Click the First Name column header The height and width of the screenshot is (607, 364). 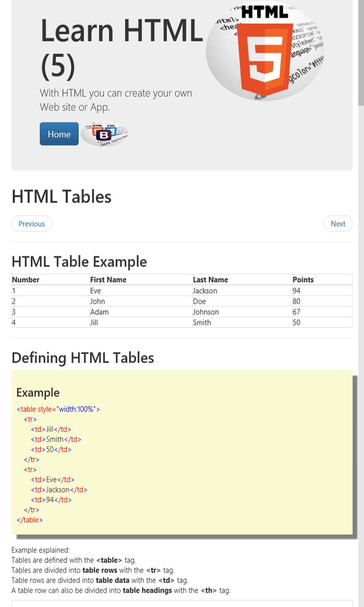click(141, 280)
